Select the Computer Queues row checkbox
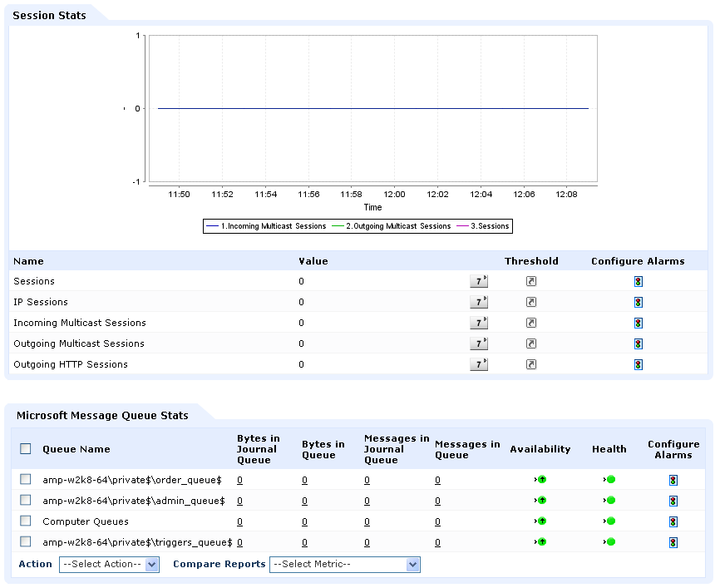 coord(25,521)
